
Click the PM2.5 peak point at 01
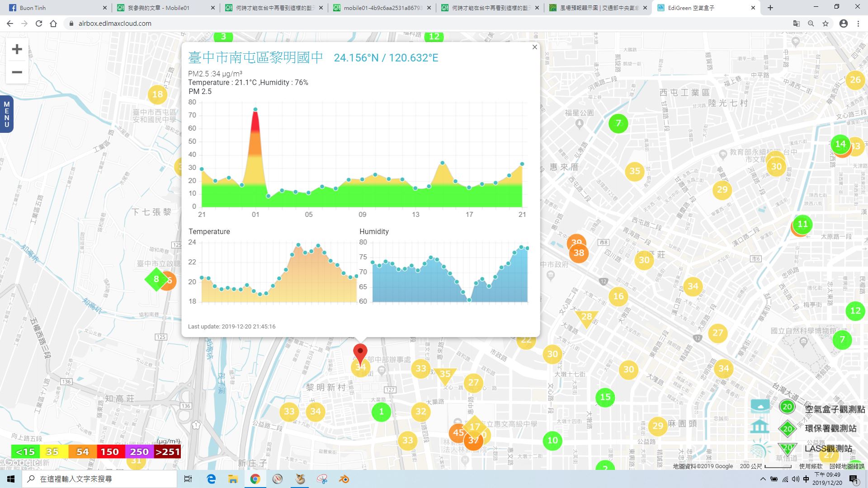coord(255,109)
